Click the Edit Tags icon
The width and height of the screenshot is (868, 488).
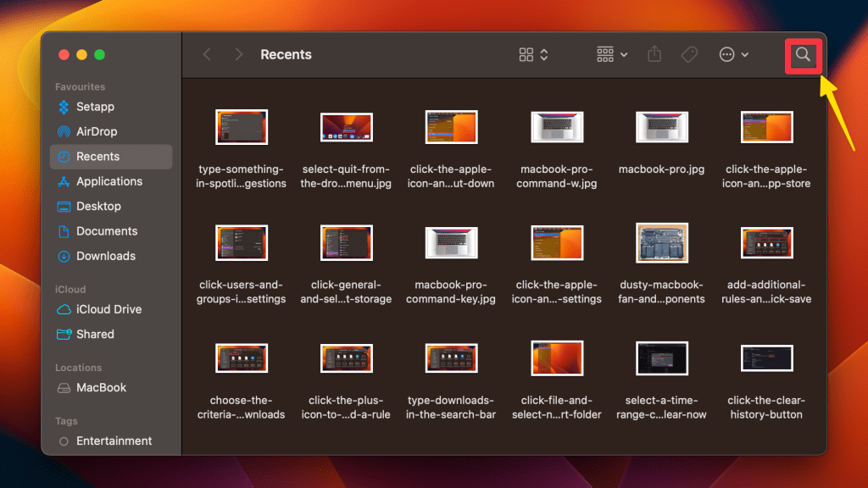click(689, 54)
